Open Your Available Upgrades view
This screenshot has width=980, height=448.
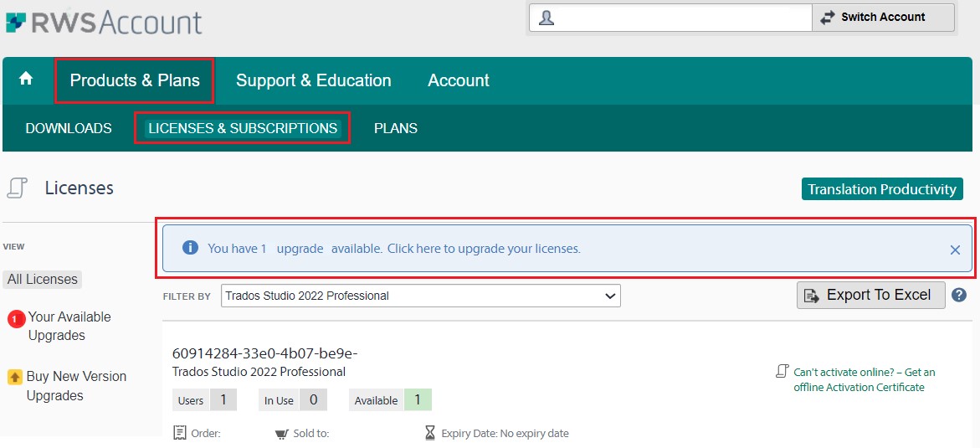pyautogui.click(x=69, y=326)
